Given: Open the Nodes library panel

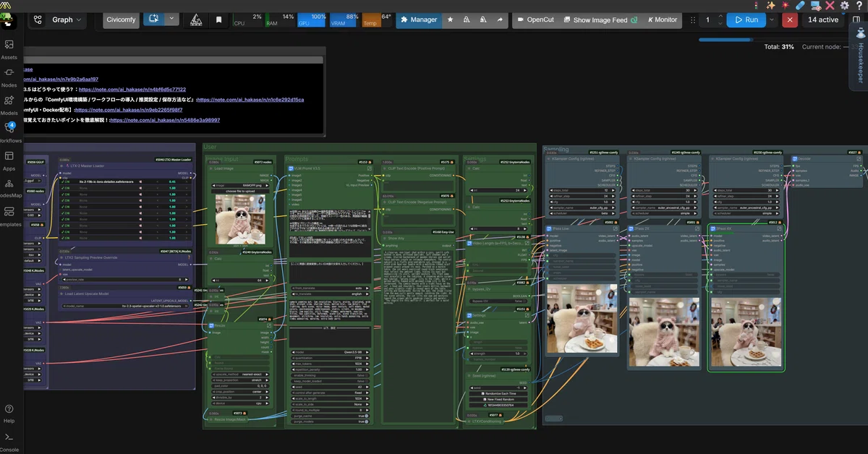Looking at the screenshot, I should (9, 77).
